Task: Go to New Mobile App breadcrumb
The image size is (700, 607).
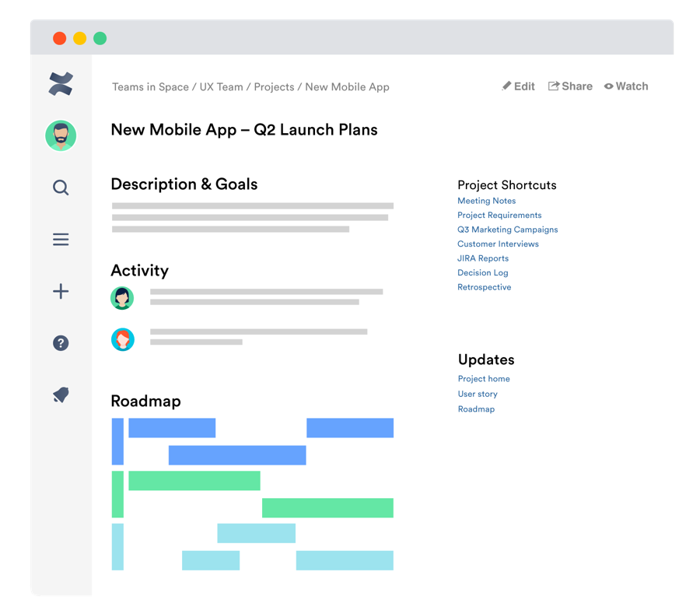Action: point(348,87)
